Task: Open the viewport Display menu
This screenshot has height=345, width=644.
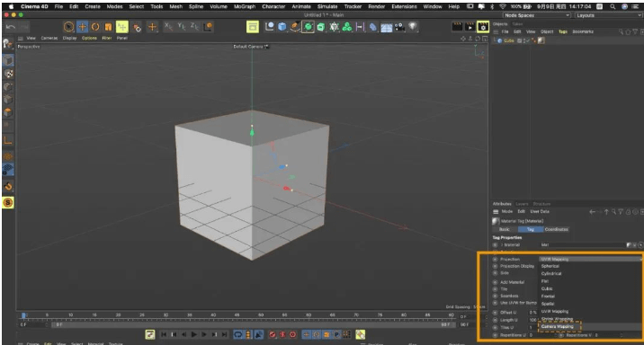Action: coord(70,38)
